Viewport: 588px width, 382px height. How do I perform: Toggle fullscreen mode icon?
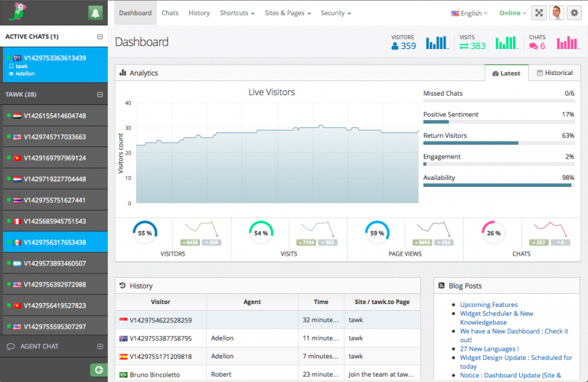(x=539, y=13)
